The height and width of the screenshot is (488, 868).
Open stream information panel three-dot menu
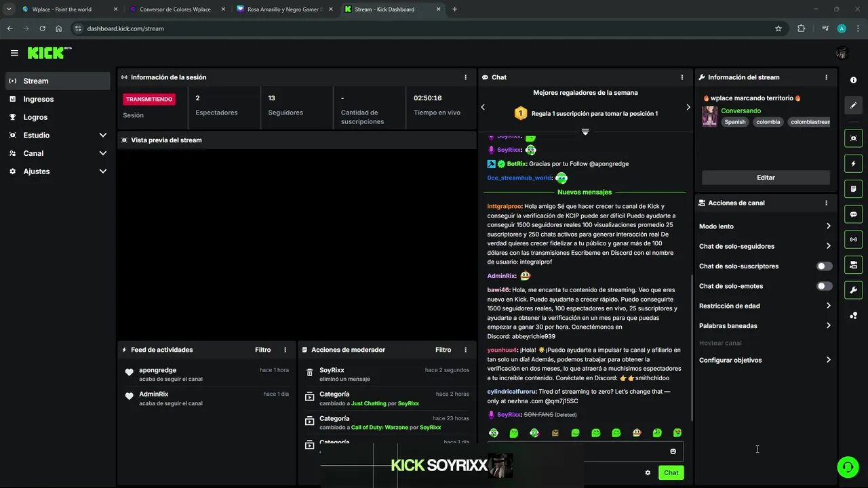click(x=826, y=77)
